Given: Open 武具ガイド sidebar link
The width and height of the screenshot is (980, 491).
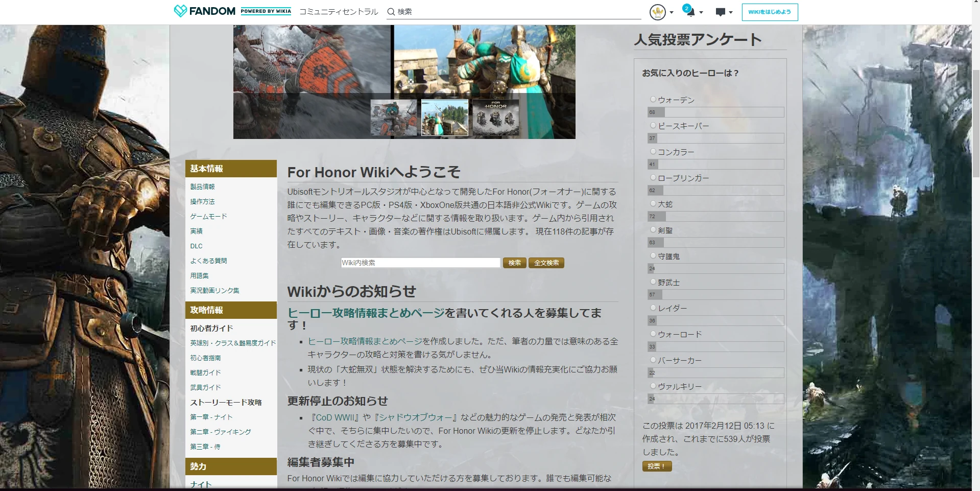Looking at the screenshot, I should 205,387.
